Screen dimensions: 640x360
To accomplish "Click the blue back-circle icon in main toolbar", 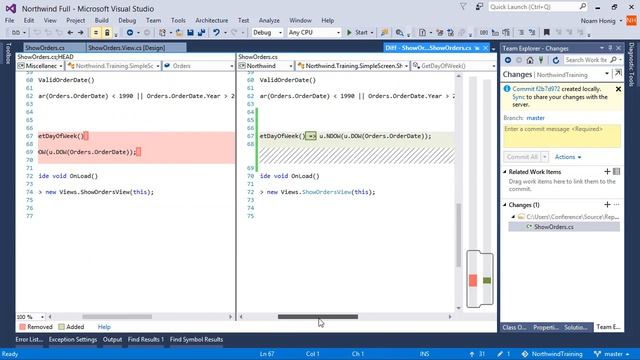I will (130, 33).
